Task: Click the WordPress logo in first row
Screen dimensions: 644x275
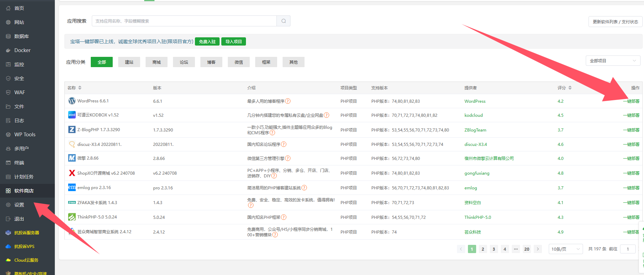Action: (72, 101)
